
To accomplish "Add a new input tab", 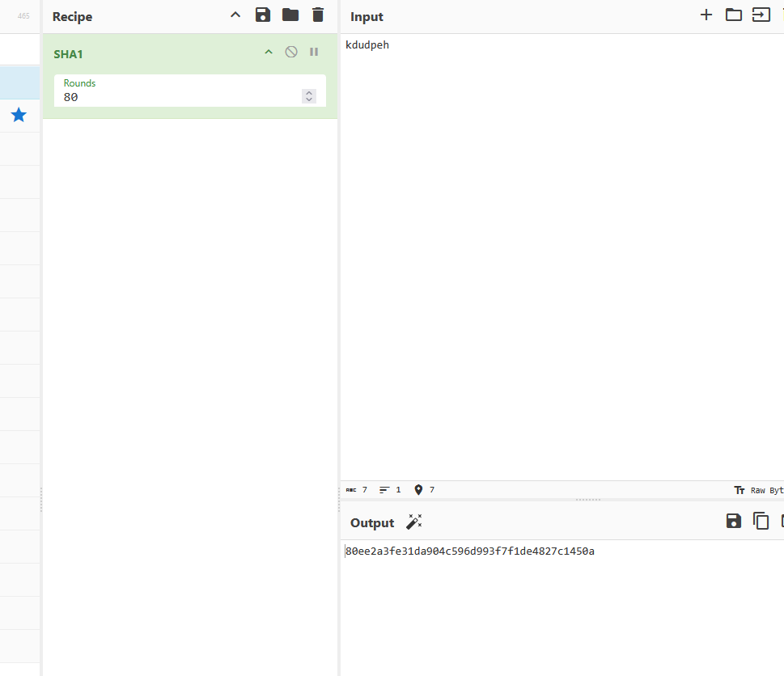I will pos(706,15).
